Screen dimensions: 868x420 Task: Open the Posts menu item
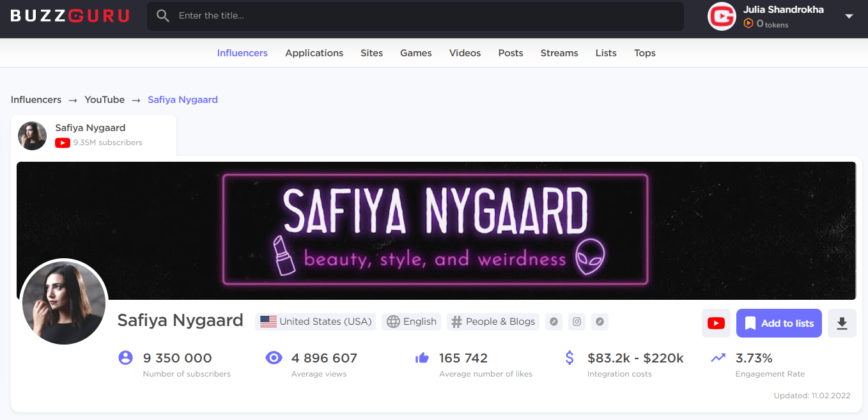click(511, 53)
